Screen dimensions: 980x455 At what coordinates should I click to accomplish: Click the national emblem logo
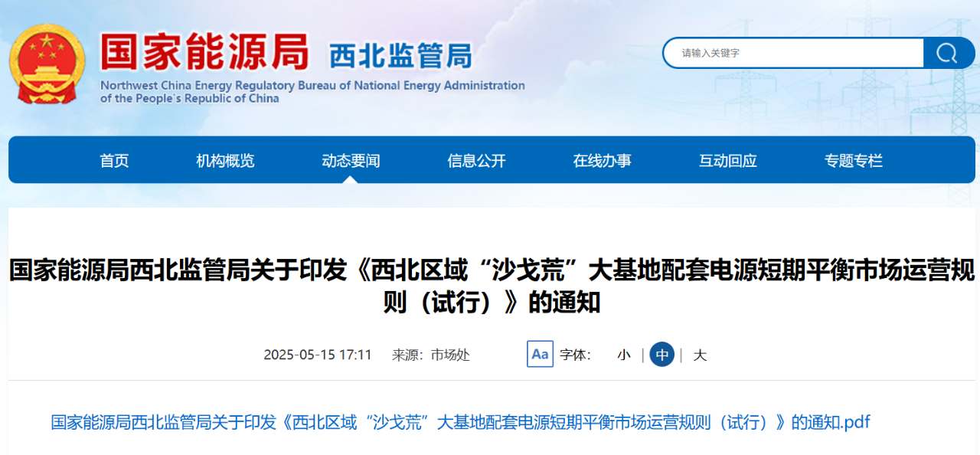click(47, 64)
